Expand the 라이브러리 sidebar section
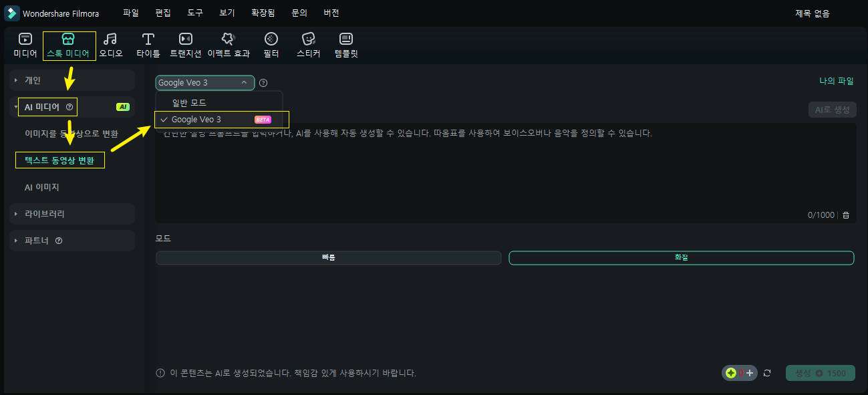 point(44,214)
